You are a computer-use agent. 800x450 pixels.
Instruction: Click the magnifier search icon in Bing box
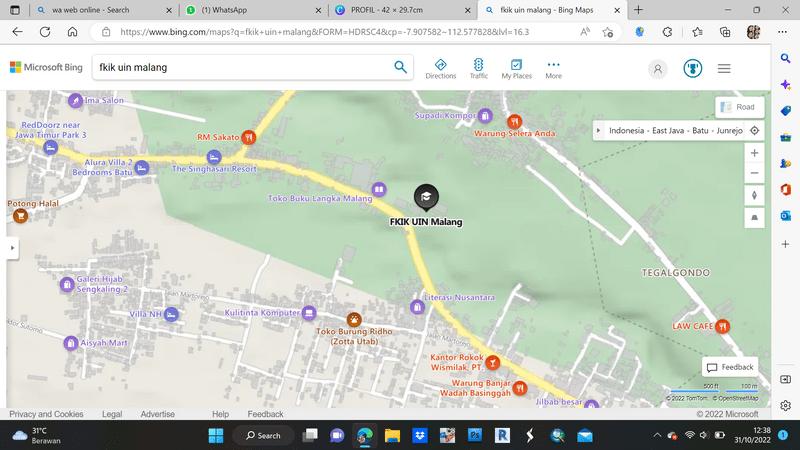[x=401, y=67]
